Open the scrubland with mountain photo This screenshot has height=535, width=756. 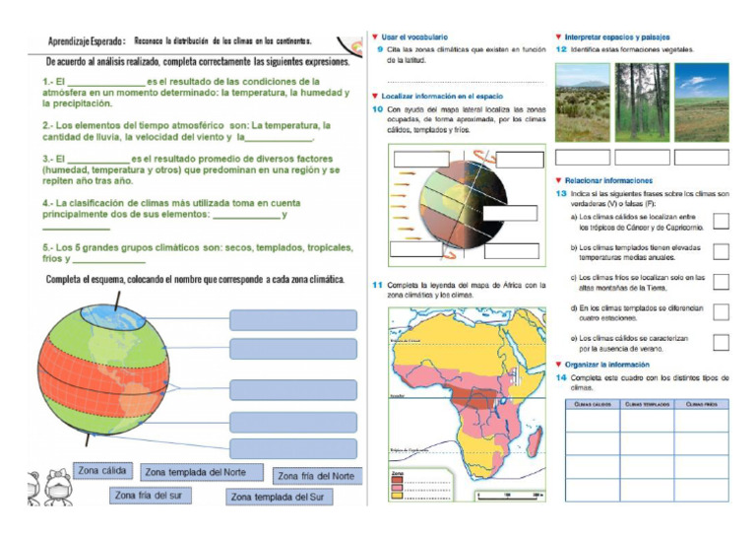(583, 102)
